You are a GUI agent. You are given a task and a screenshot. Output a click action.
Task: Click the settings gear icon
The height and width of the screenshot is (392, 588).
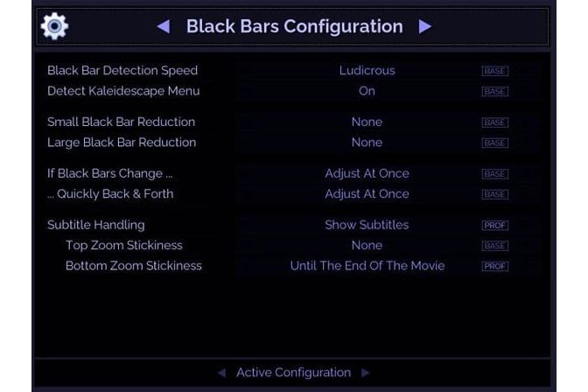click(x=55, y=26)
